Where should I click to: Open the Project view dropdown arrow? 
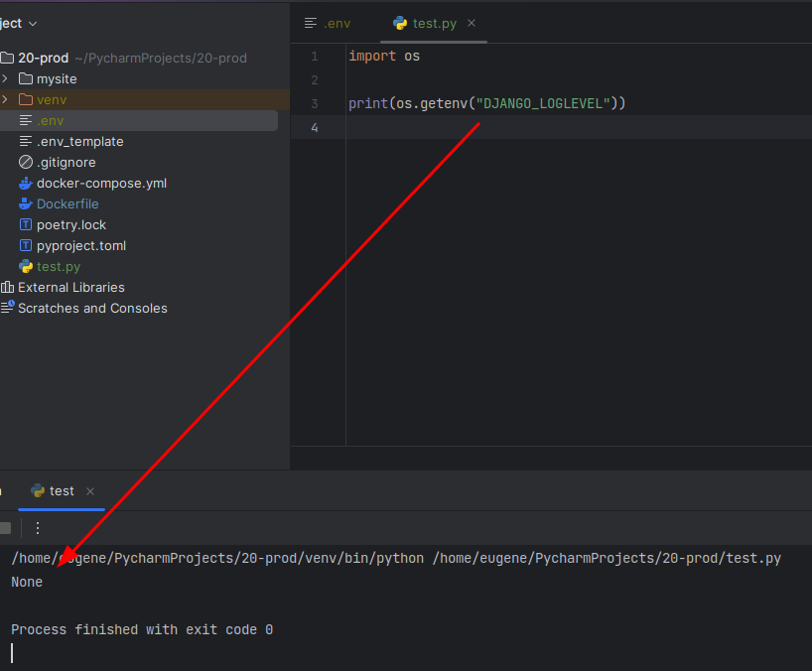(x=33, y=24)
